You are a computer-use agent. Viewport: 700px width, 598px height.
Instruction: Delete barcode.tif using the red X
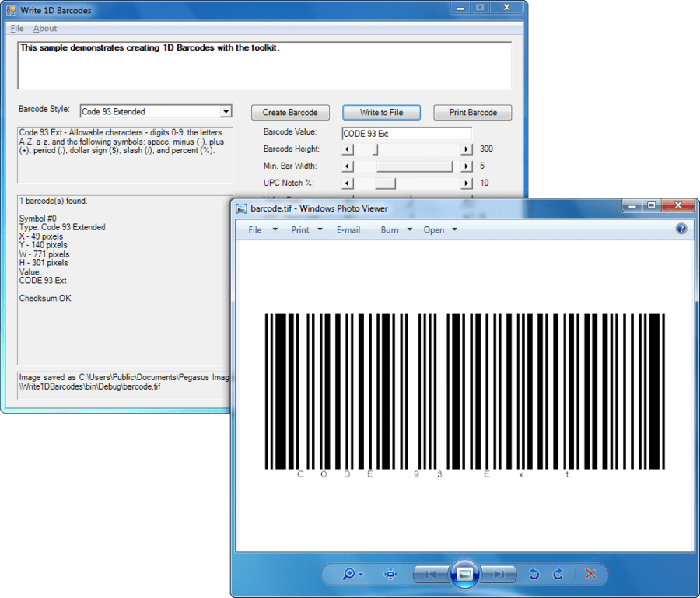(x=590, y=574)
